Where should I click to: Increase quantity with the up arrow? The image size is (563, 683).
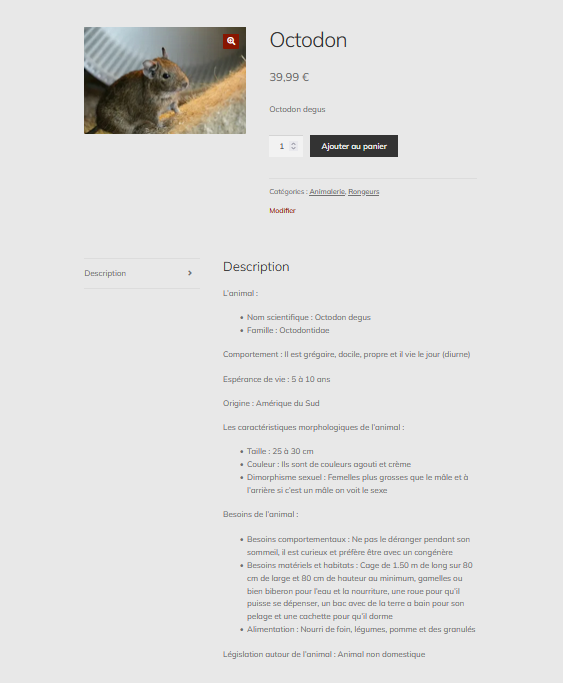coord(293,143)
